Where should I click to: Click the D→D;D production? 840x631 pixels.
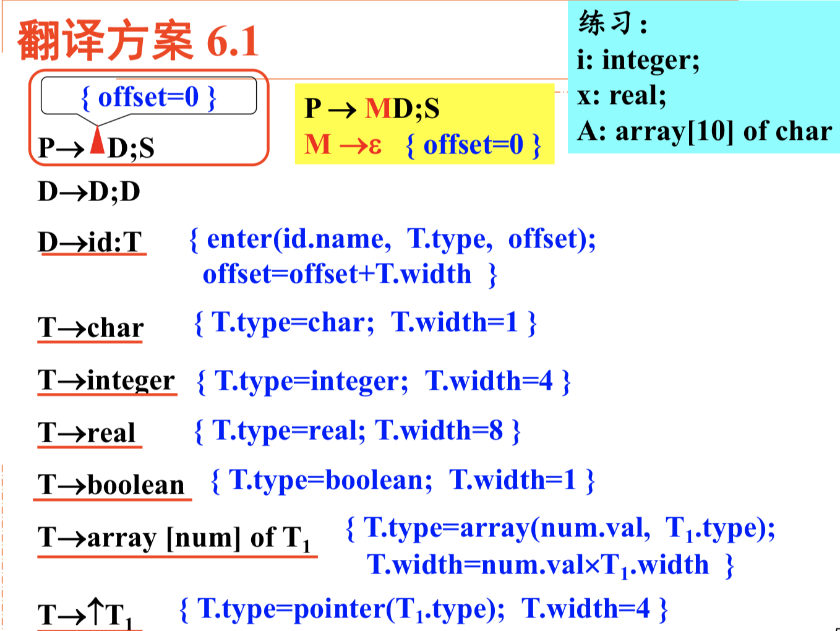click(x=89, y=192)
